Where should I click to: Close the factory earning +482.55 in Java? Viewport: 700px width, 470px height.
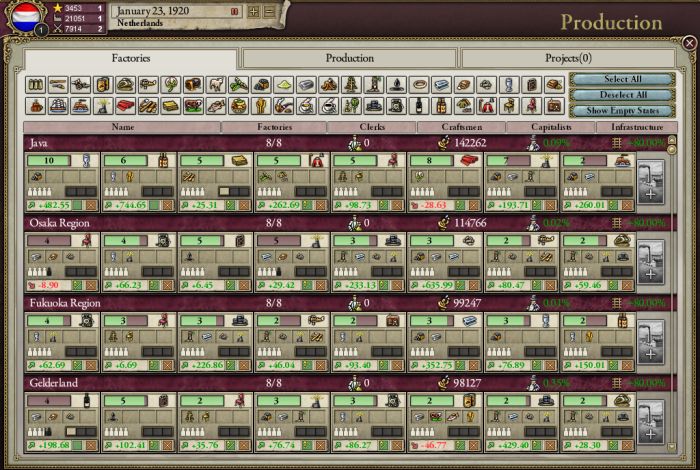[x=92, y=205]
